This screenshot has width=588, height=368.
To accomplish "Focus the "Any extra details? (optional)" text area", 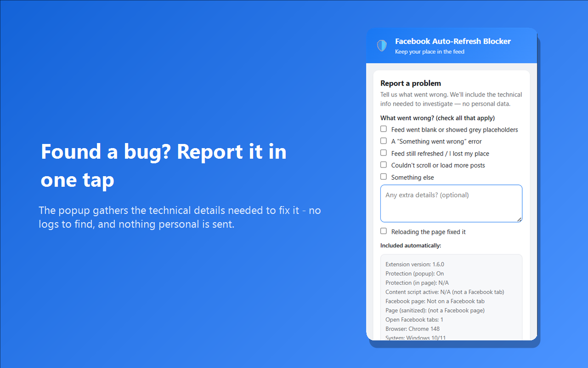I will (451, 204).
